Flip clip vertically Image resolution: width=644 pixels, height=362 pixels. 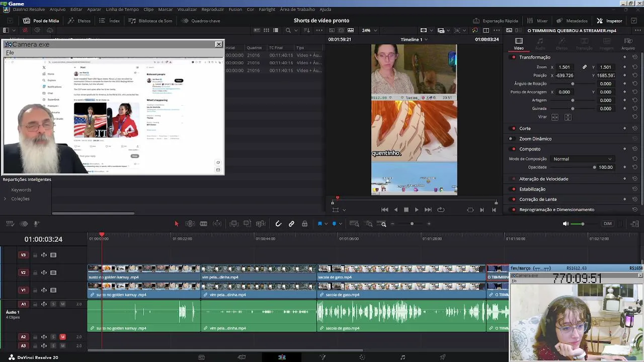pos(568,117)
